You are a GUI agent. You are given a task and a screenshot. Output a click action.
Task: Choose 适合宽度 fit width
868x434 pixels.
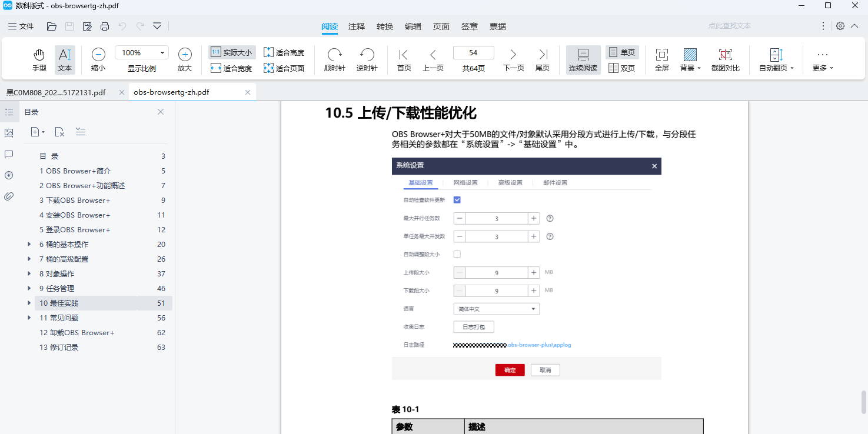pos(232,68)
